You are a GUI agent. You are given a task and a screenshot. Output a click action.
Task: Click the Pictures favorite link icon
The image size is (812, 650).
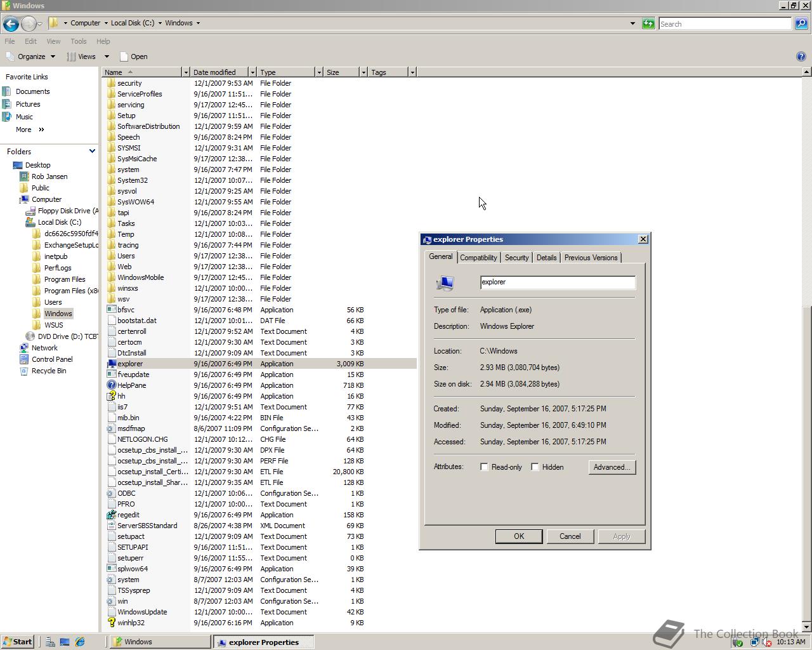point(7,104)
